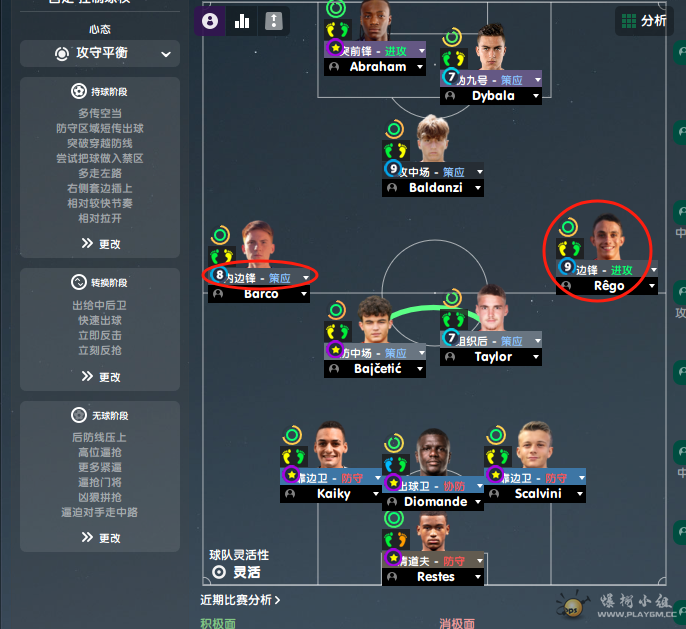Select the Restes goalkeeper role bar
Screen dimensions: 686x629
click(x=433, y=560)
